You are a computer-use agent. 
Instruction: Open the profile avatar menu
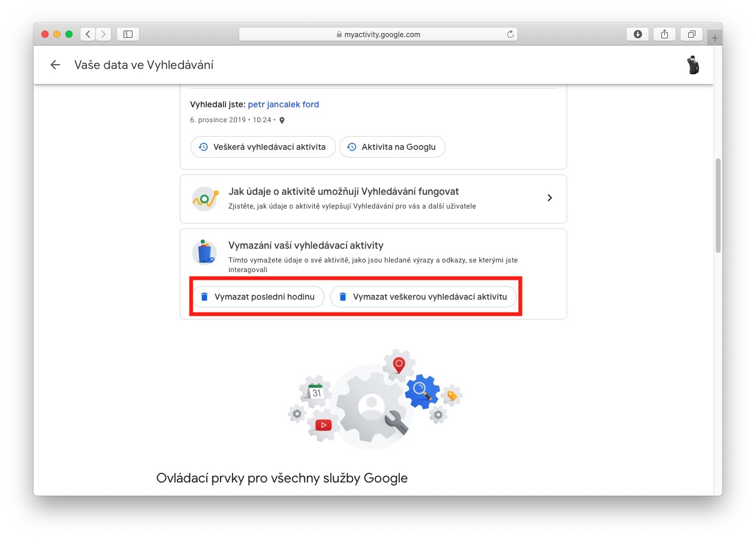pos(693,65)
